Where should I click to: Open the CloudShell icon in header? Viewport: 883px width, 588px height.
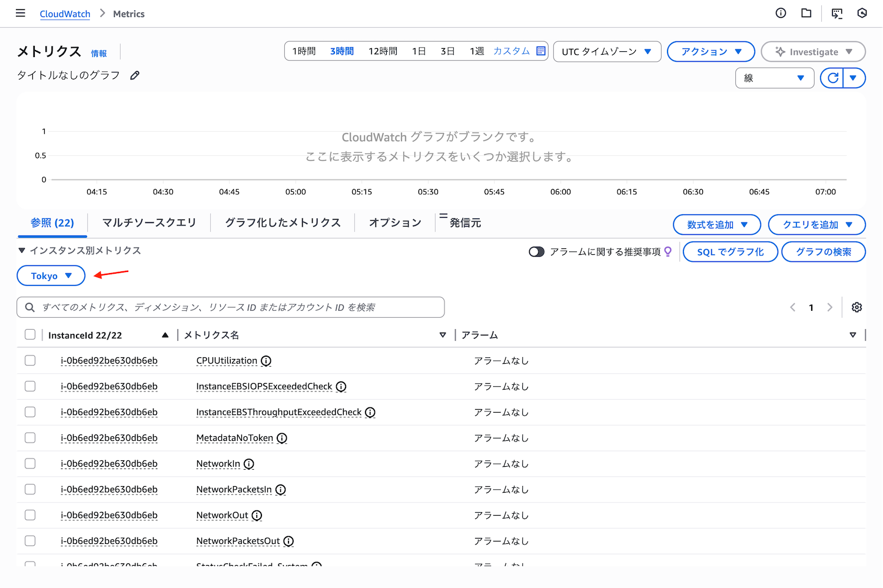coord(836,13)
